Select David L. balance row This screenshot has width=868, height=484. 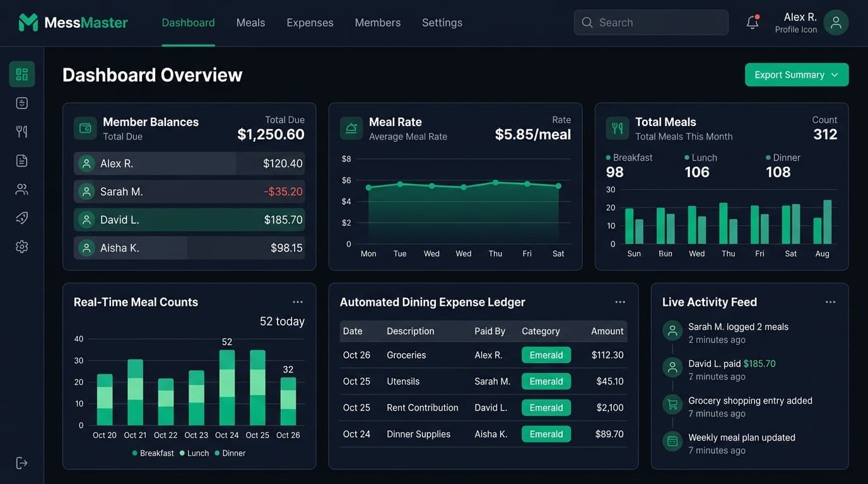click(x=189, y=220)
